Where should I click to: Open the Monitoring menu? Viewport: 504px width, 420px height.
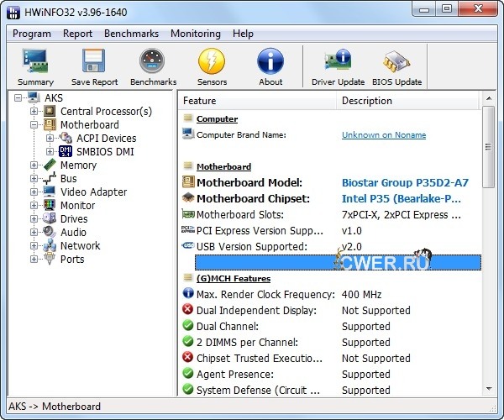[195, 34]
